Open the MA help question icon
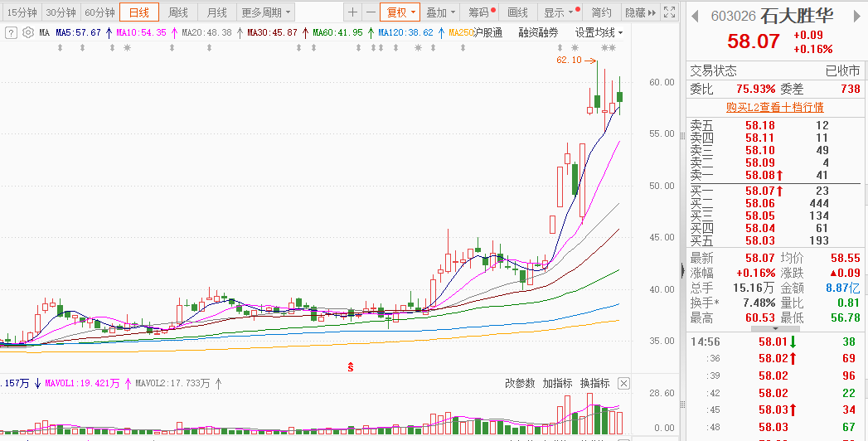Screen dimensions: 868x441 (x=11, y=32)
